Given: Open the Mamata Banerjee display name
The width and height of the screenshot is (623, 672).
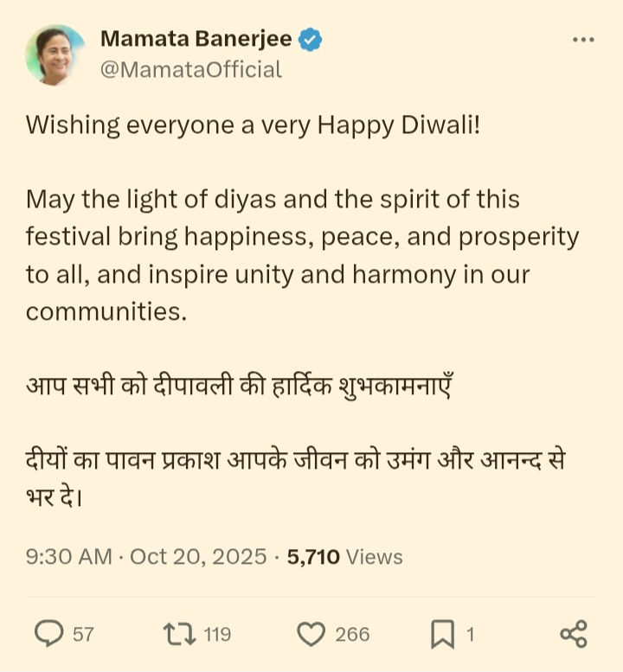Looking at the screenshot, I should pos(196,40).
